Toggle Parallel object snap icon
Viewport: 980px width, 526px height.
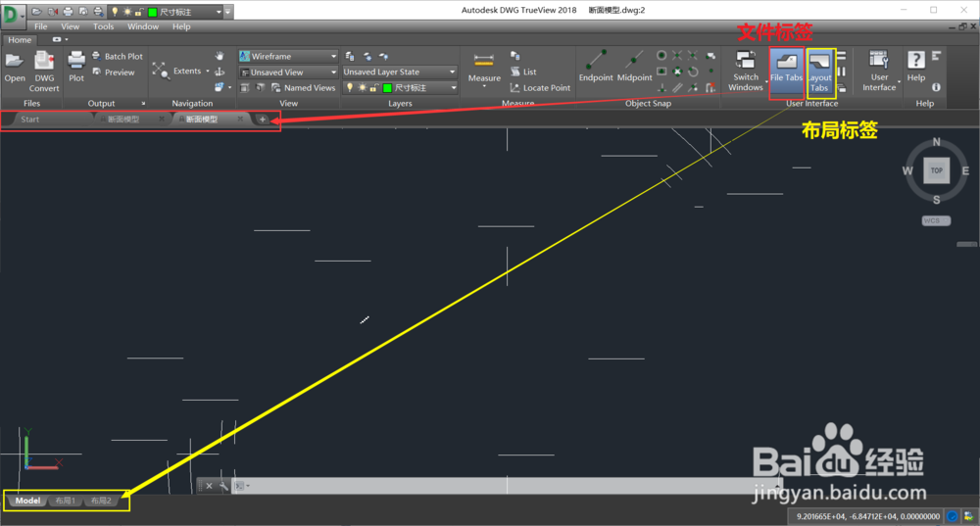pyautogui.click(x=677, y=88)
